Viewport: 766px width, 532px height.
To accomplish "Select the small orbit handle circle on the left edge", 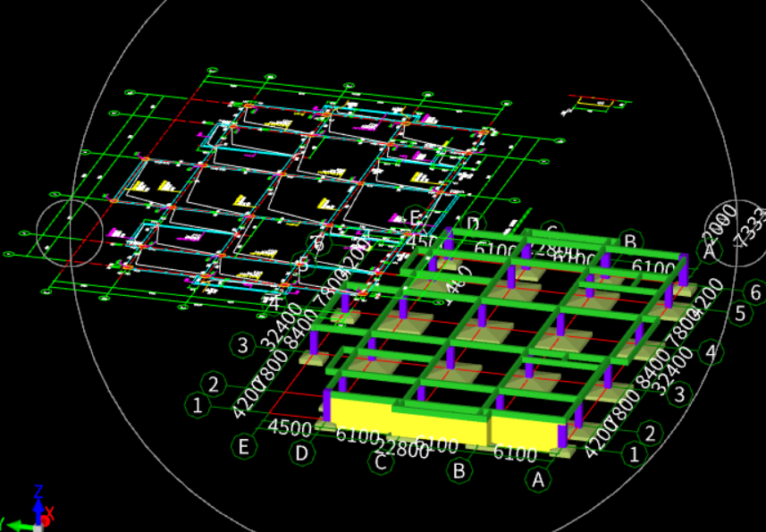I will [x=70, y=233].
